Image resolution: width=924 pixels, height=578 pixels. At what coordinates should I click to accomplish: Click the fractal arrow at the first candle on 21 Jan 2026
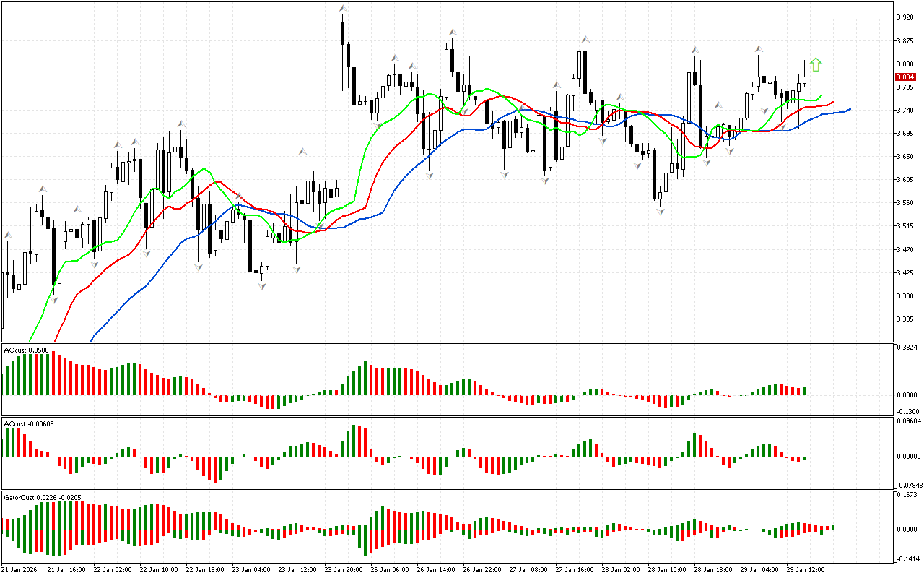[8, 236]
